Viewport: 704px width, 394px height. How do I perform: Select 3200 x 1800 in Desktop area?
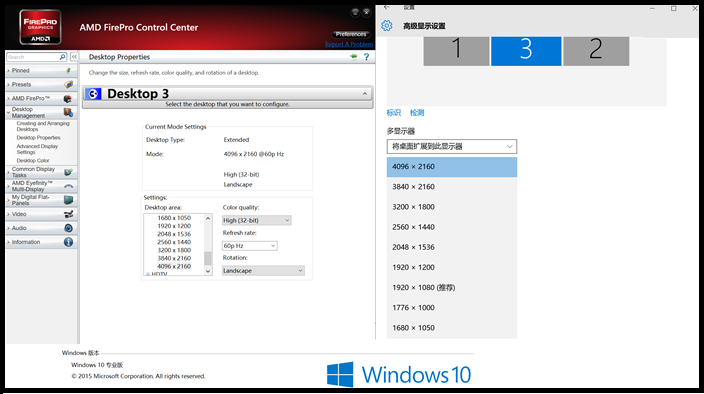pyautogui.click(x=174, y=250)
